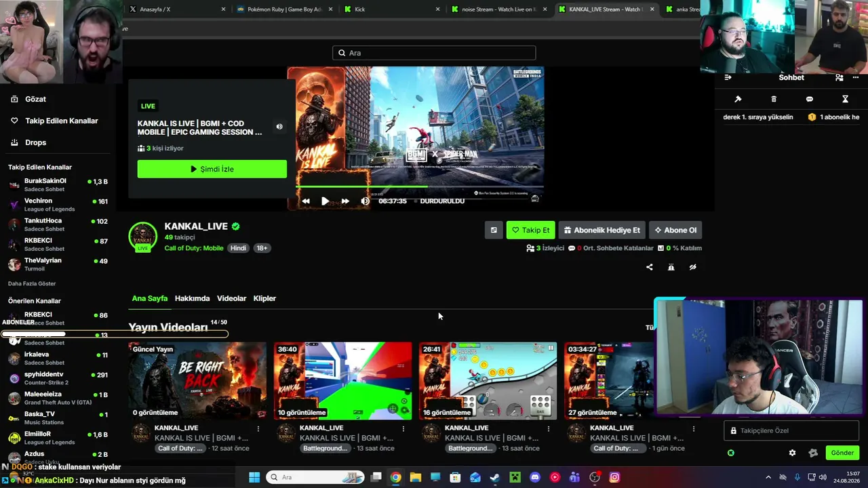Open the channel panel icon beside Takip Et

(494, 230)
